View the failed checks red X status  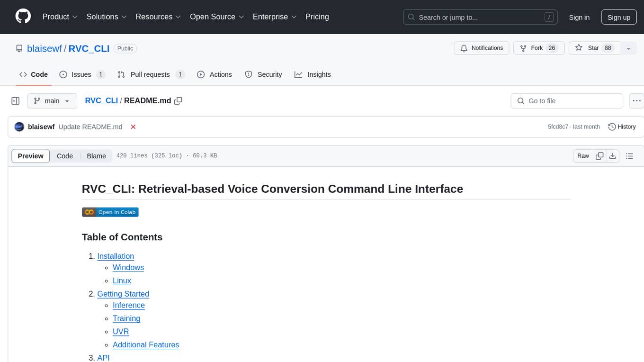134,127
